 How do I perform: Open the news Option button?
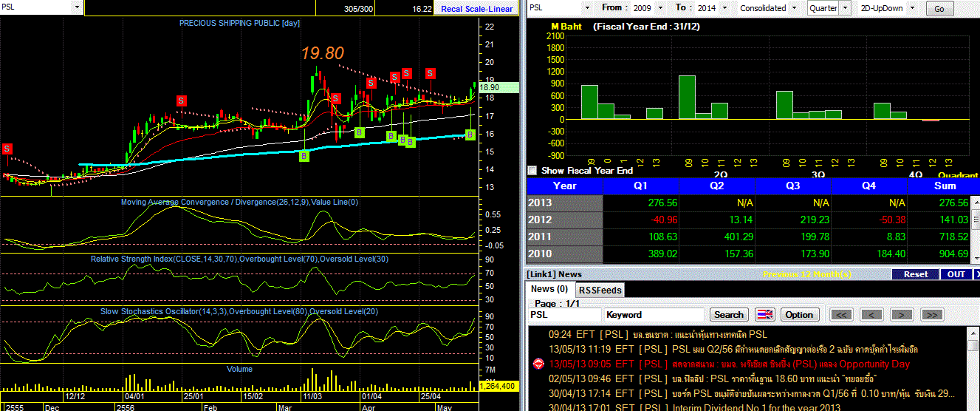(799, 315)
